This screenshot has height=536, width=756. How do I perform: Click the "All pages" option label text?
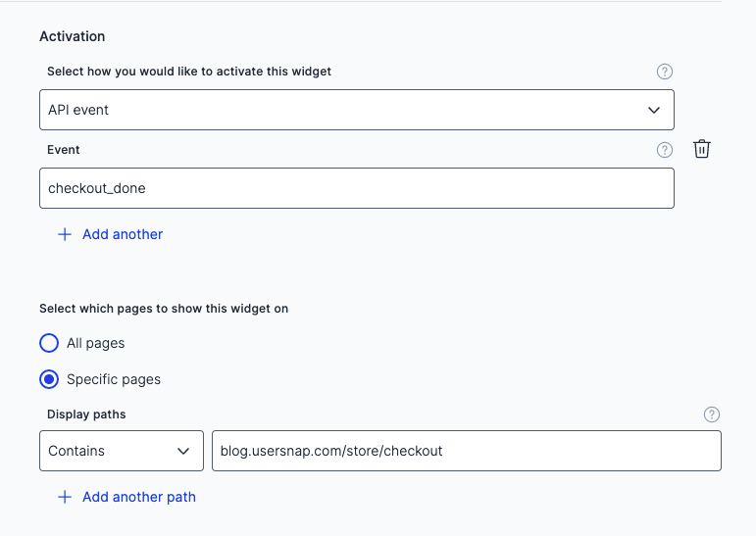(x=95, y=343)
